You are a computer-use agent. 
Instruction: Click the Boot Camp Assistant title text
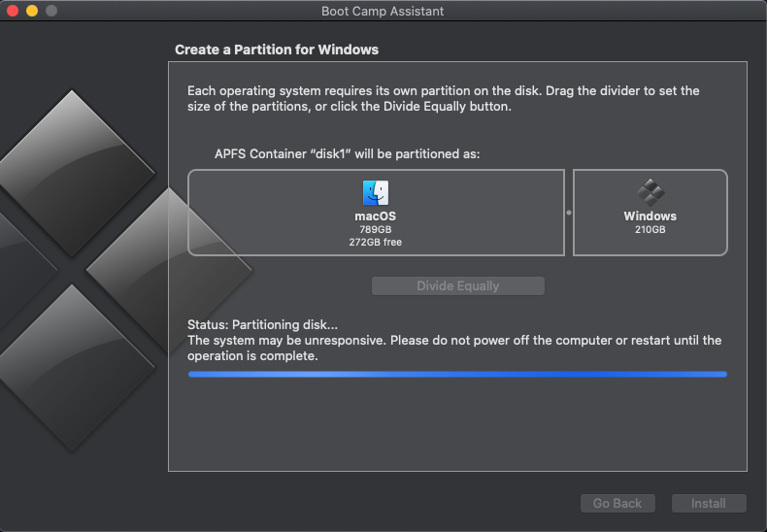[383, 12]
